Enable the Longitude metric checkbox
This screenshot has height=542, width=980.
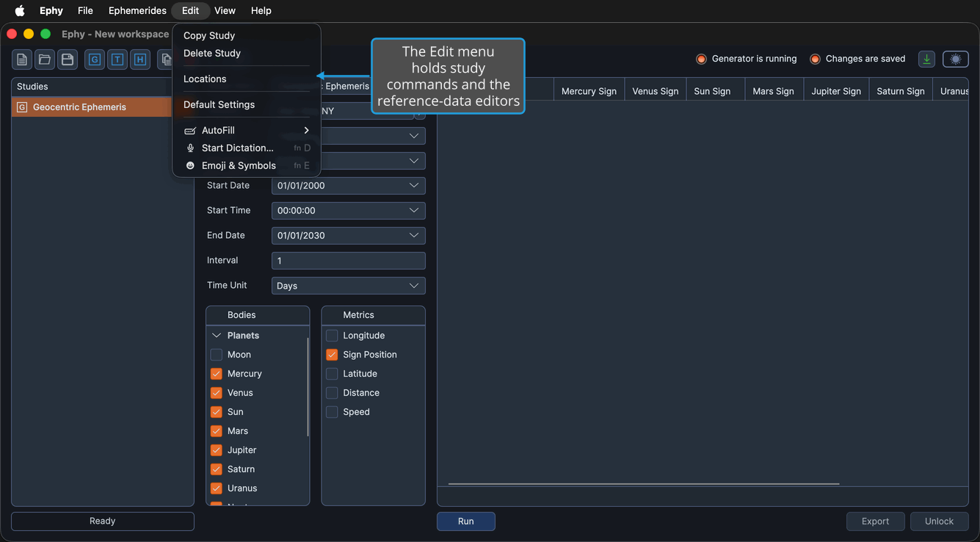(332, 336)
